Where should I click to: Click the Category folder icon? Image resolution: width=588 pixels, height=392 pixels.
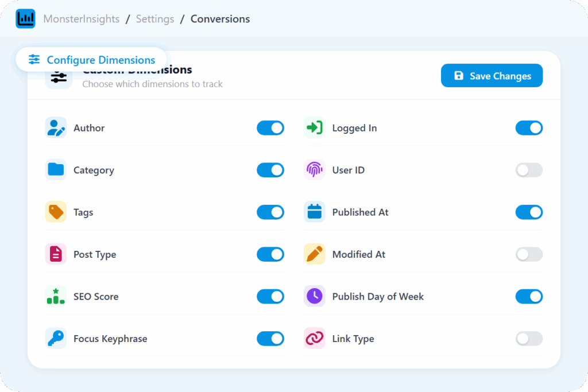[56, 170]
